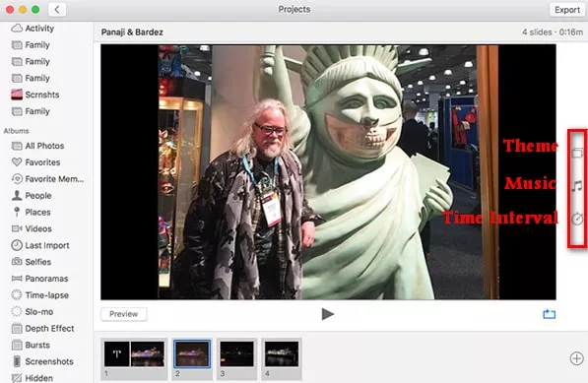588x383 pixels.
Task: Open Depth Effect album icon
Action: point(17,328)
